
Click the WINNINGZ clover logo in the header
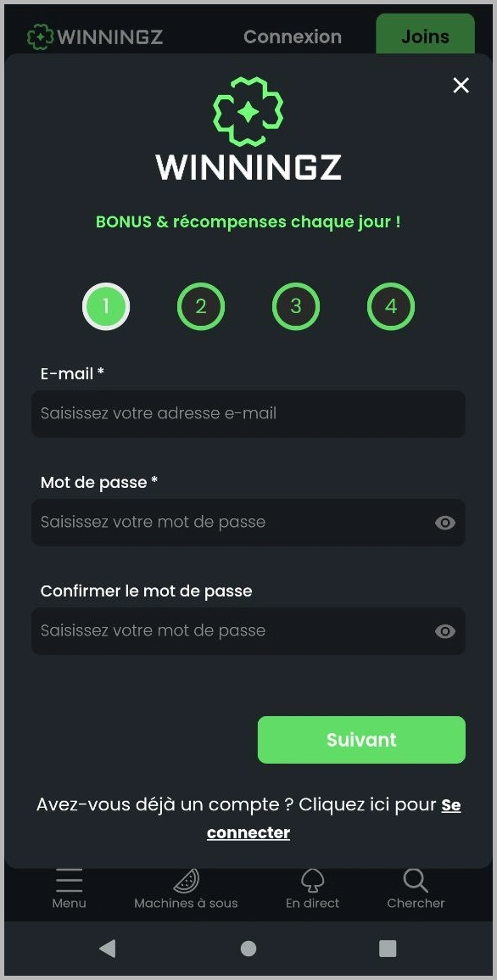(x=37, y=36)
